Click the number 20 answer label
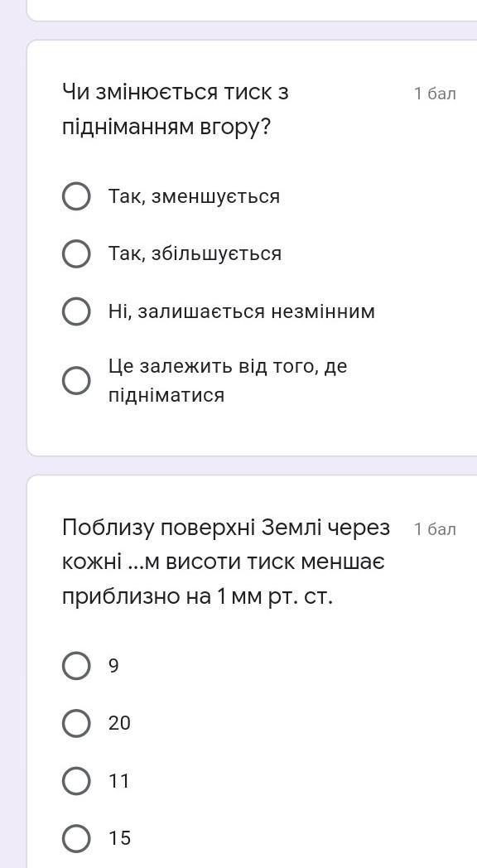The height and width of the screenshot is (868, 477). pos(119,723)
